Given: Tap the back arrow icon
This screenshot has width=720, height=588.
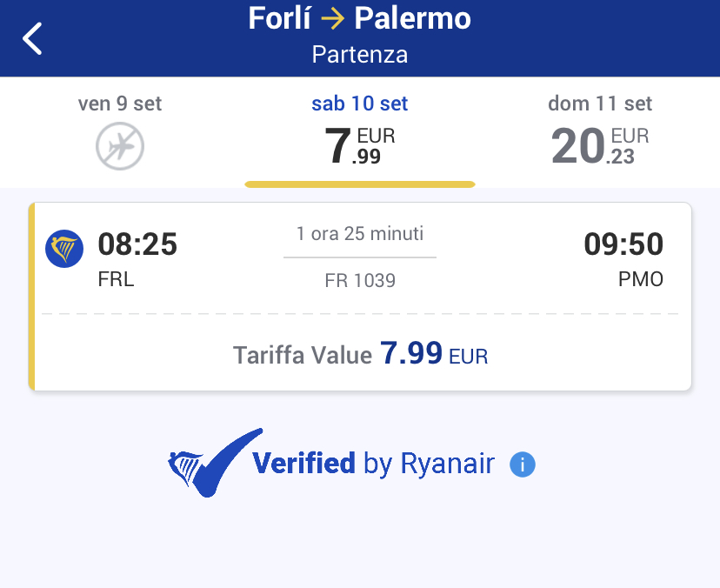Looking at the screenshot, I should pos(32,39).
